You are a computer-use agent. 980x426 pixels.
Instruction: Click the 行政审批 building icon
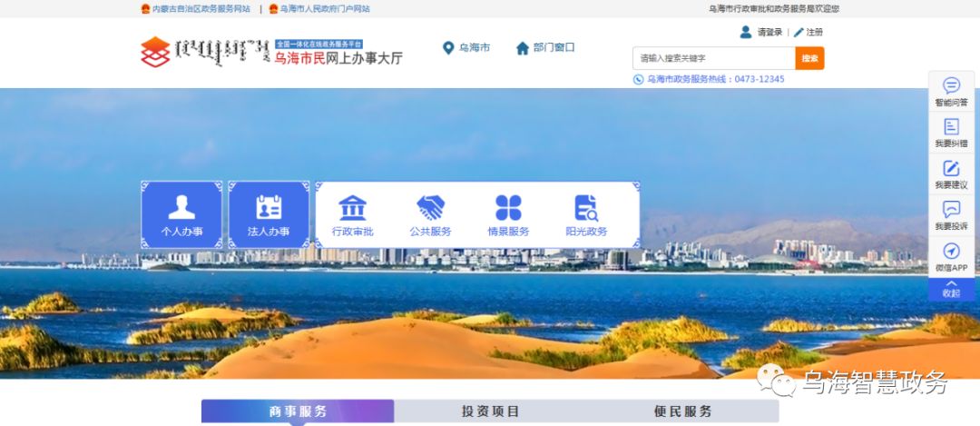[352, 208]
